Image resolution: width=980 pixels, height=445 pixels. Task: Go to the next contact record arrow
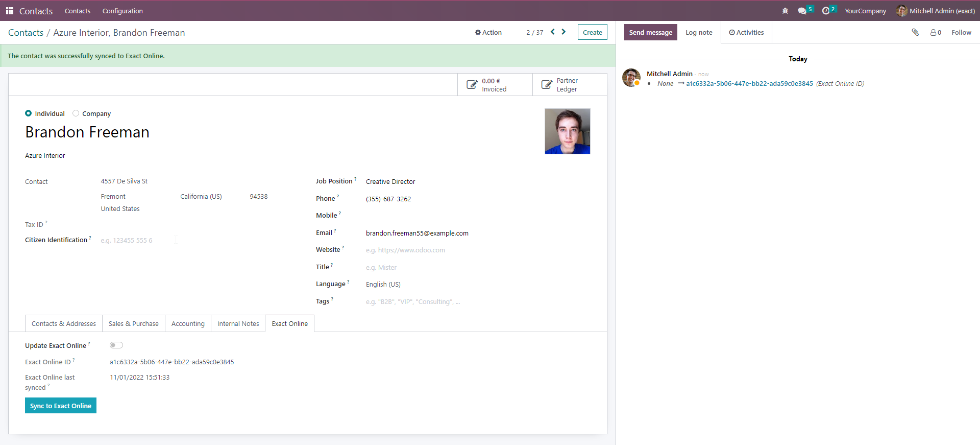(x=563, y=32)
